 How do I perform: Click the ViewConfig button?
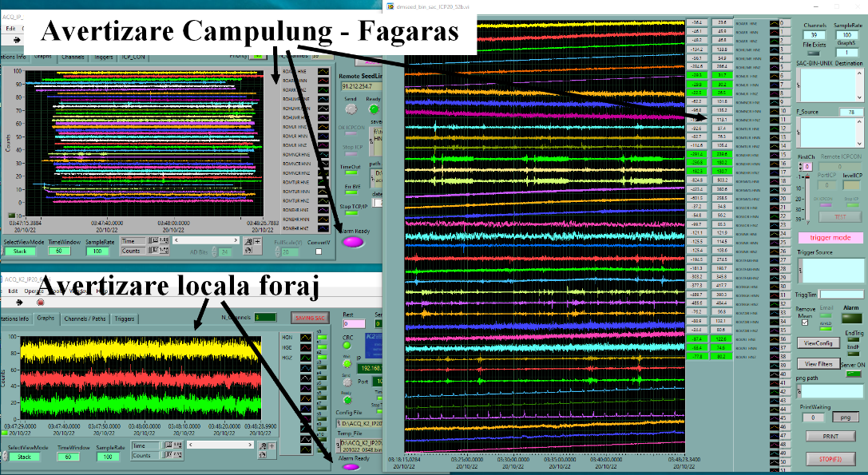coord(818,343)
